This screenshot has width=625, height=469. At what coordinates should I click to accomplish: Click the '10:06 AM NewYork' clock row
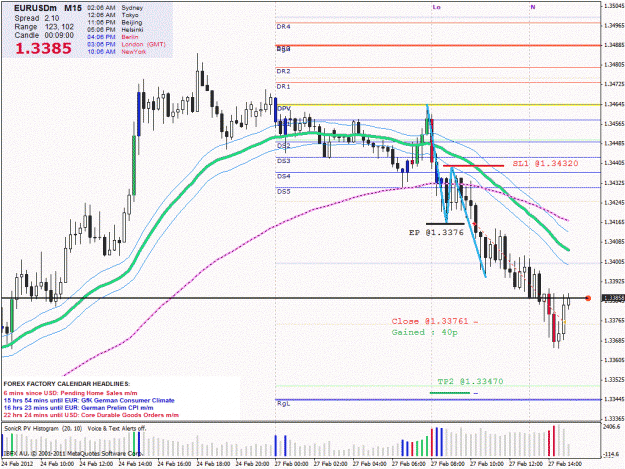(x=117, y=52)
